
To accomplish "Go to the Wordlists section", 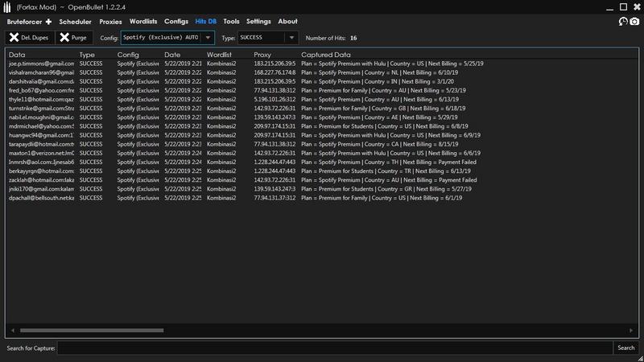I will point(143,22).
